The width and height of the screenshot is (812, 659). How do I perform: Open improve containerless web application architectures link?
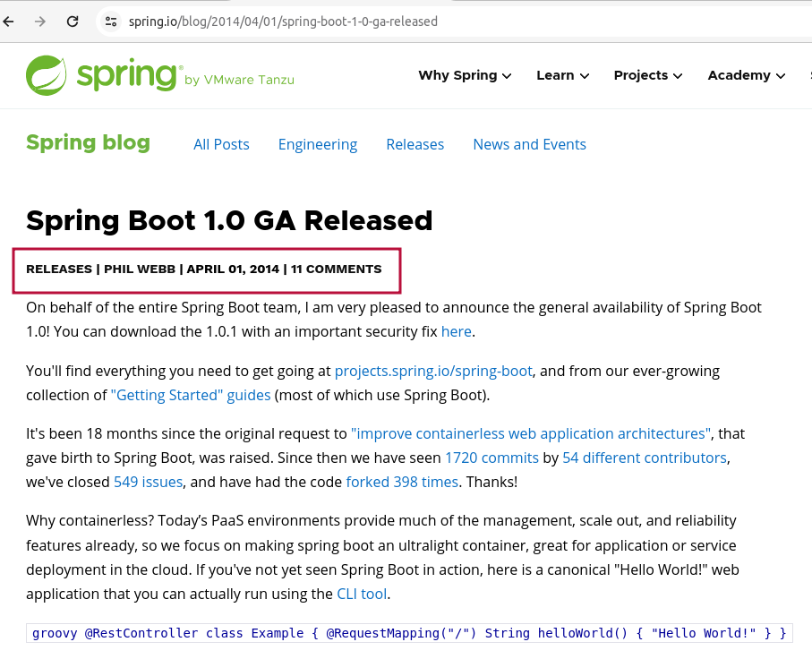[531, 433]
